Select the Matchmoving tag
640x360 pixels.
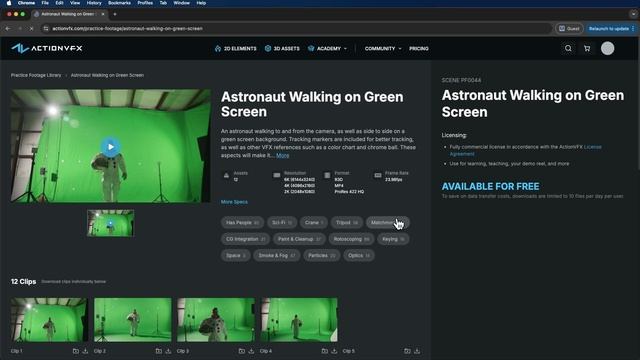point(387,223)
